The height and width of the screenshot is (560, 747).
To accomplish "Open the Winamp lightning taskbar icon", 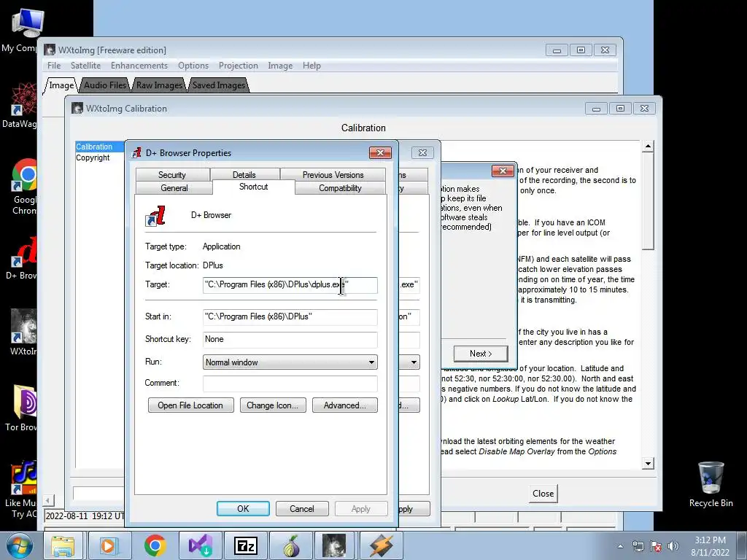I will click(x=381, y=545).
